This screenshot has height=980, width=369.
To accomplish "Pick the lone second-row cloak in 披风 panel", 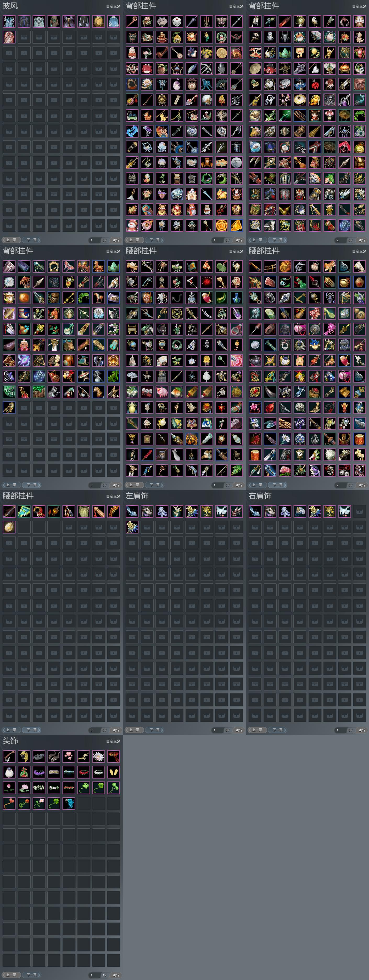I will [x=9, y=37].
